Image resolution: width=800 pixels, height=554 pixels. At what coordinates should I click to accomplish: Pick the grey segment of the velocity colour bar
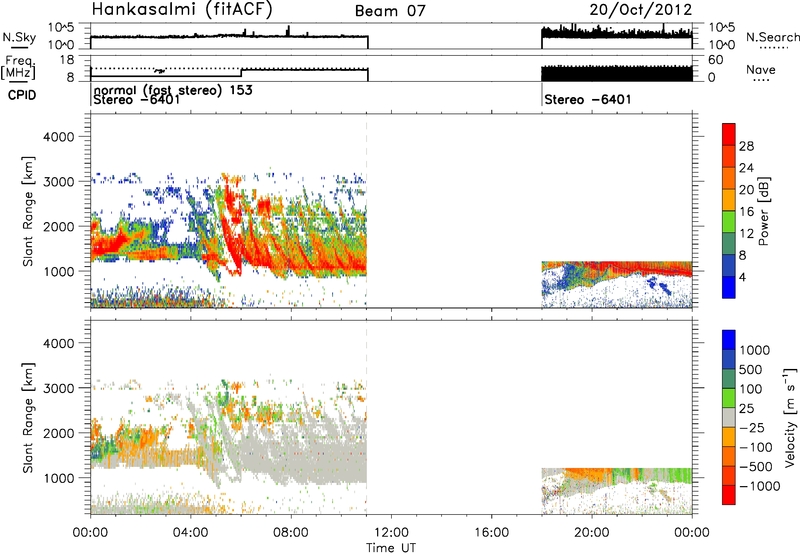pos(729,418)
